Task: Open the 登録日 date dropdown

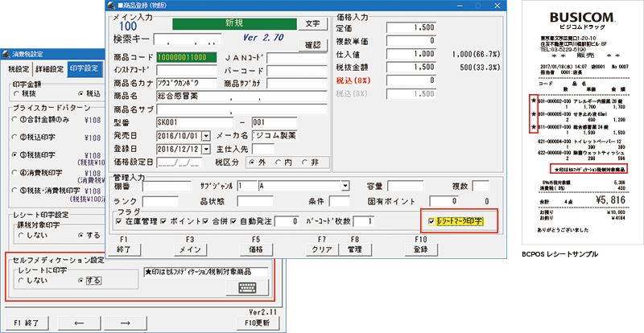Action: pyautogui.click(x=206, y=150)
